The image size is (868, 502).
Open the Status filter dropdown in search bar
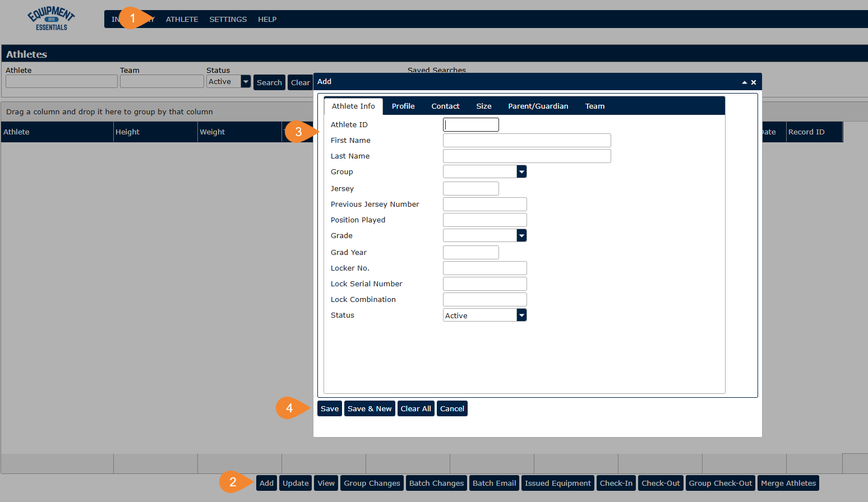coord(246,82)
